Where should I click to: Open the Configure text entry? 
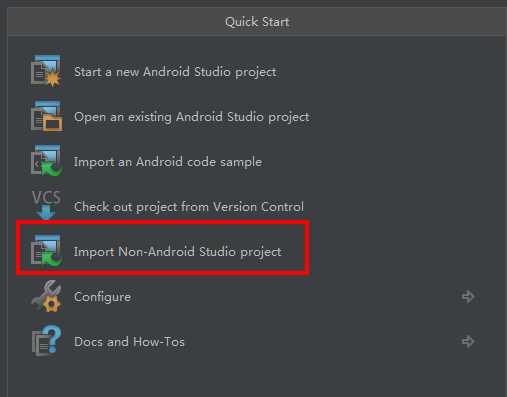pyautogui.click(x=102, y=297)
